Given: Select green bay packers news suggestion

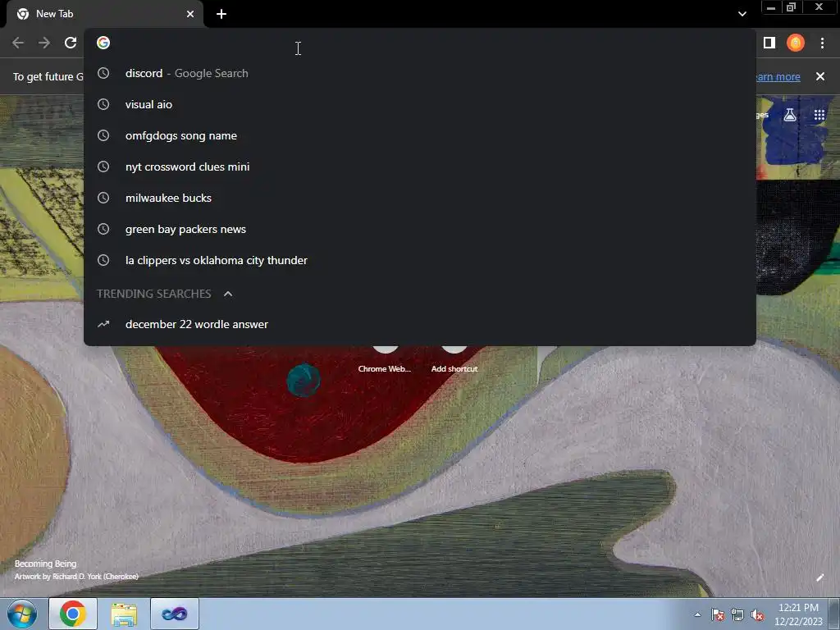Looking at the screenshot, I should [x=420, y=229].
